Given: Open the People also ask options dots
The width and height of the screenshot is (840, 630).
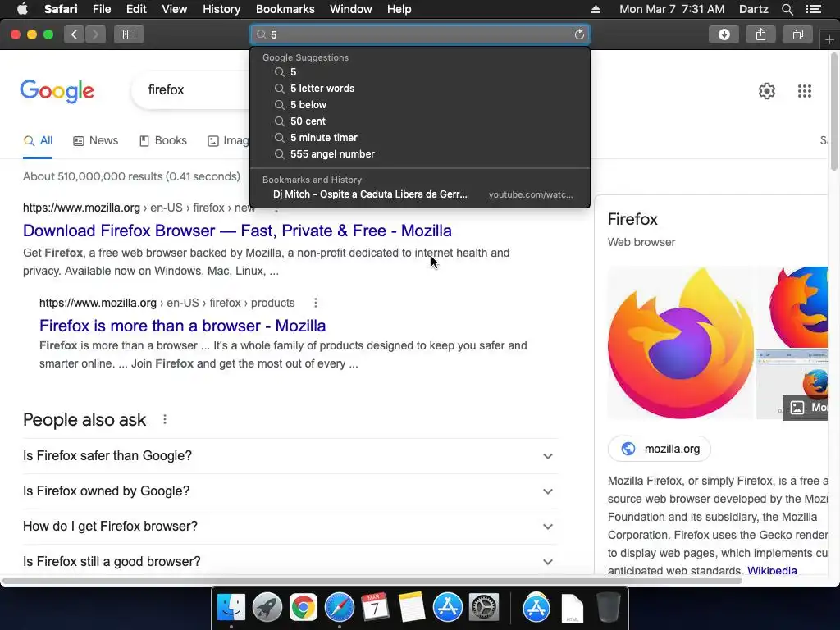Looking at the screenshot, I should [164, 419].
